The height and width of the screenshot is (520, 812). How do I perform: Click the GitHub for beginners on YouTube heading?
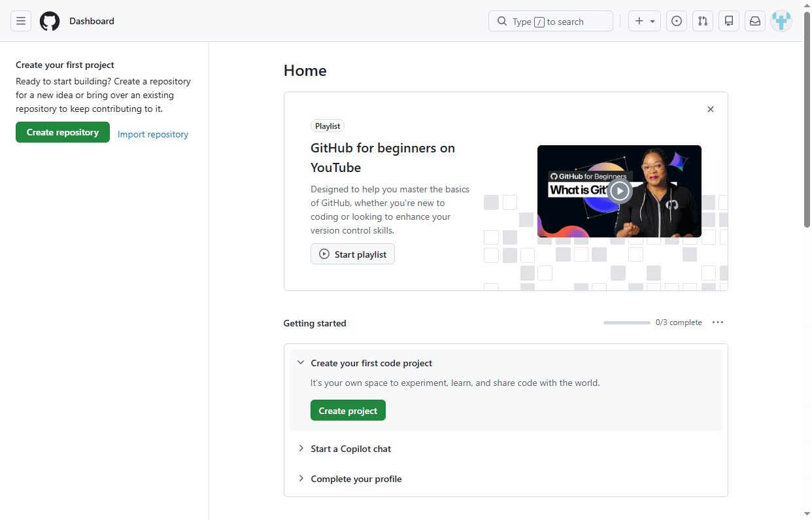pyautogui.click(x=382, y=158)
